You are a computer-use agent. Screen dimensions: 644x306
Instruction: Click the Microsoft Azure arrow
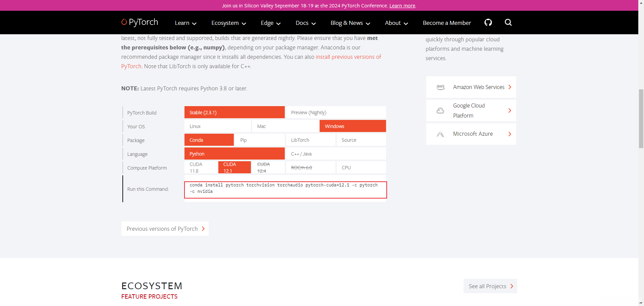click(x=510, y=134)
